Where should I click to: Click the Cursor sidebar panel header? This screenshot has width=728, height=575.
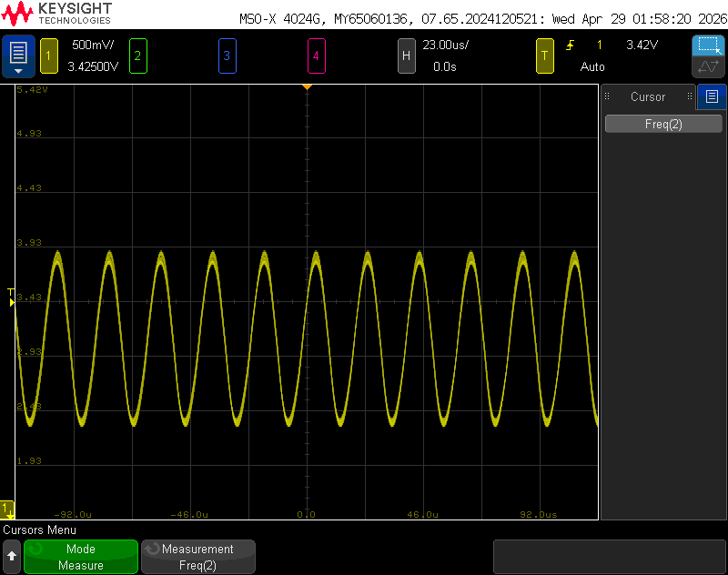648,96
